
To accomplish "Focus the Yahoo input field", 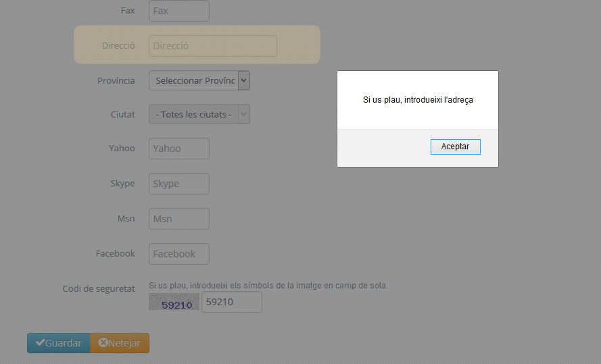I will (179, 149).
